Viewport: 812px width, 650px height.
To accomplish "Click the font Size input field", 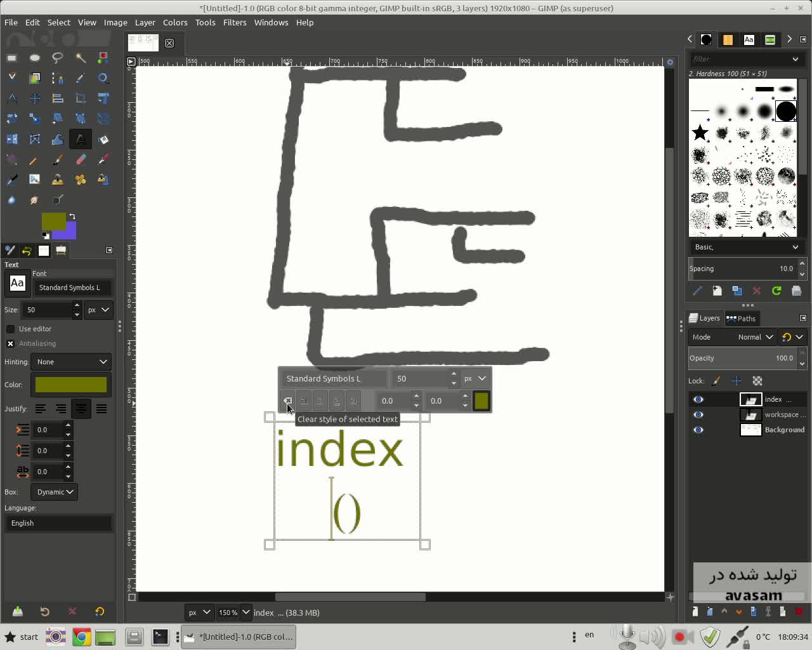I will (47, 310).
